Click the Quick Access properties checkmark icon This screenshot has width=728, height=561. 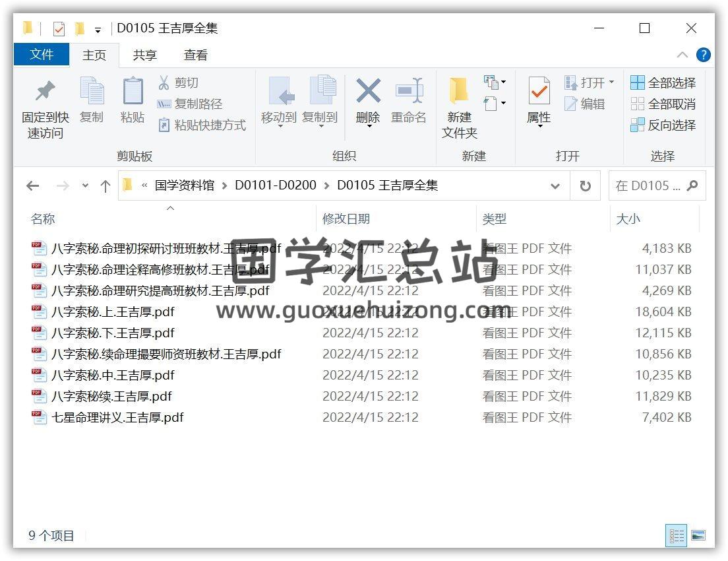(59, 29)
